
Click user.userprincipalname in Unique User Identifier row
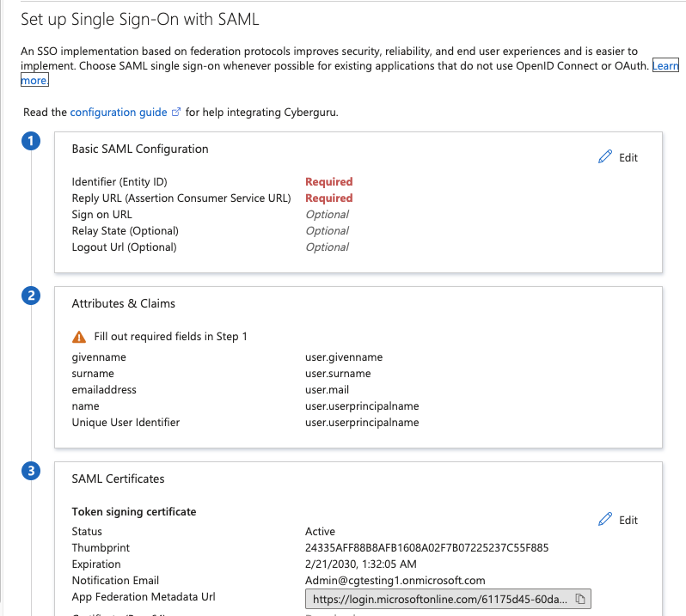pos(362,423)
